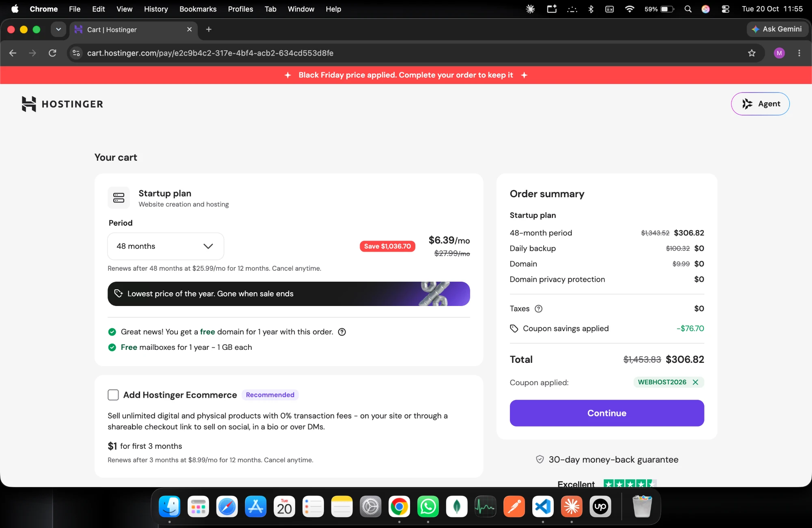Click the 30-day money-back guarantee text

613,460
